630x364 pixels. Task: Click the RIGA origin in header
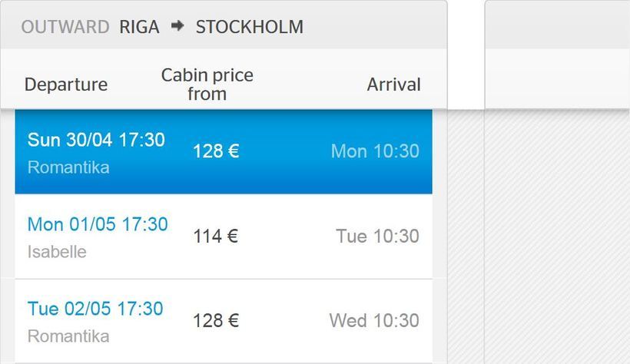139,27
